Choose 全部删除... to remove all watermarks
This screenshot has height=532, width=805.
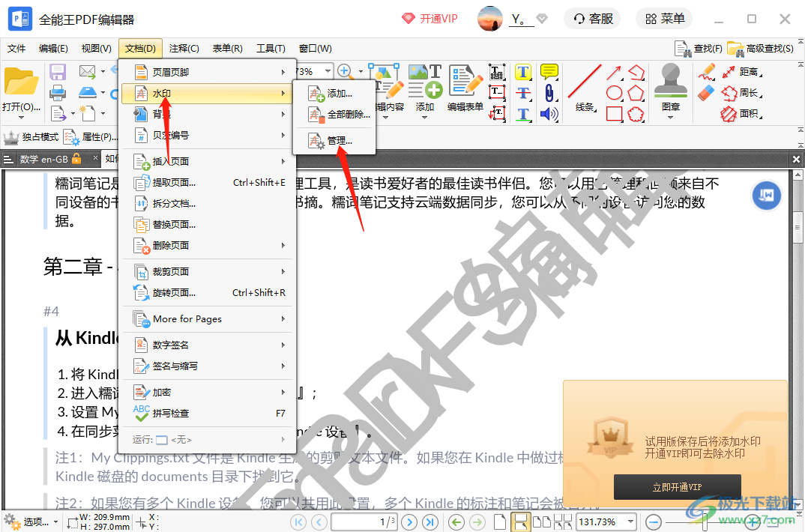(x=334, y=115)
